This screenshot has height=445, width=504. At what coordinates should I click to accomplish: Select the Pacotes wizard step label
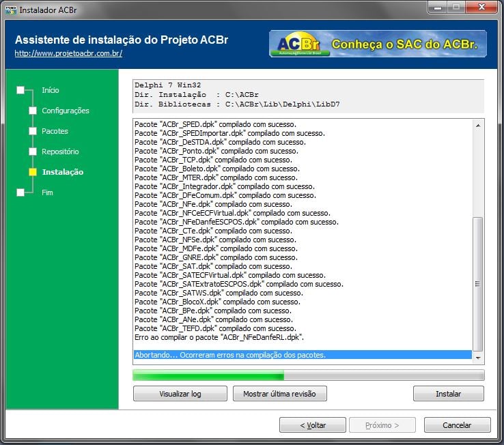click(55, 131)
